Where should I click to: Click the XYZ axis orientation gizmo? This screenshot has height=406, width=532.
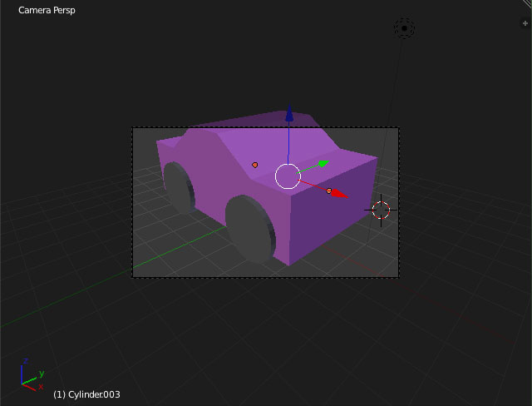[31, 379]
